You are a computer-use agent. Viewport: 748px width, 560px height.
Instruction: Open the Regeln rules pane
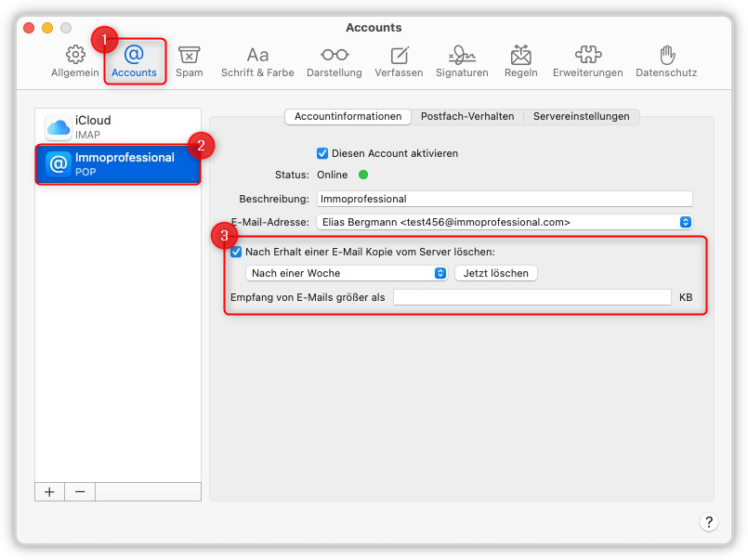pyautogui.click(x=521, y=61)
